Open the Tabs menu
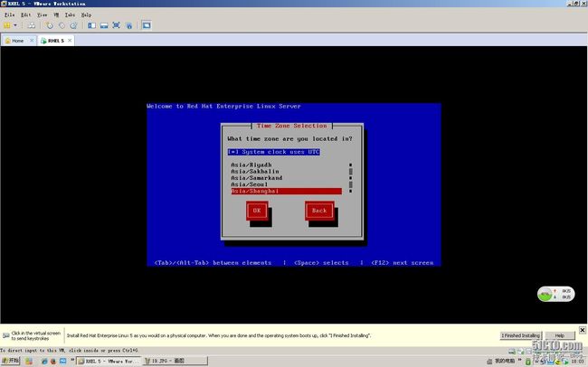 (70, 15)
